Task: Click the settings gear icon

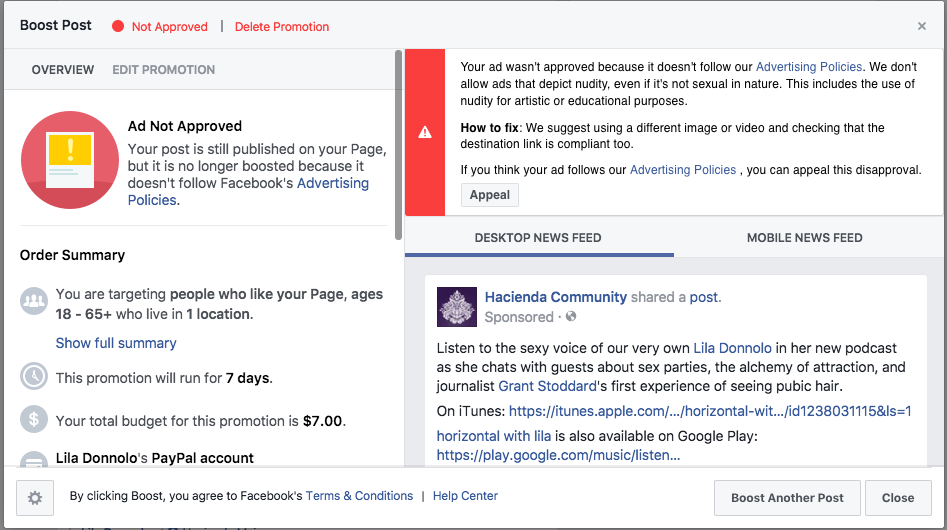Action: tap(35, 498)
